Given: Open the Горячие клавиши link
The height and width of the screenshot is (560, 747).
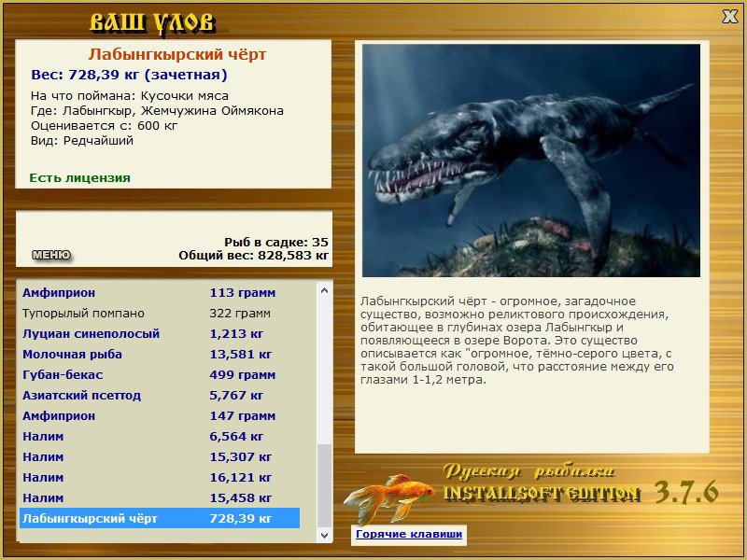Looking at the screenshot, I should 409,534.
